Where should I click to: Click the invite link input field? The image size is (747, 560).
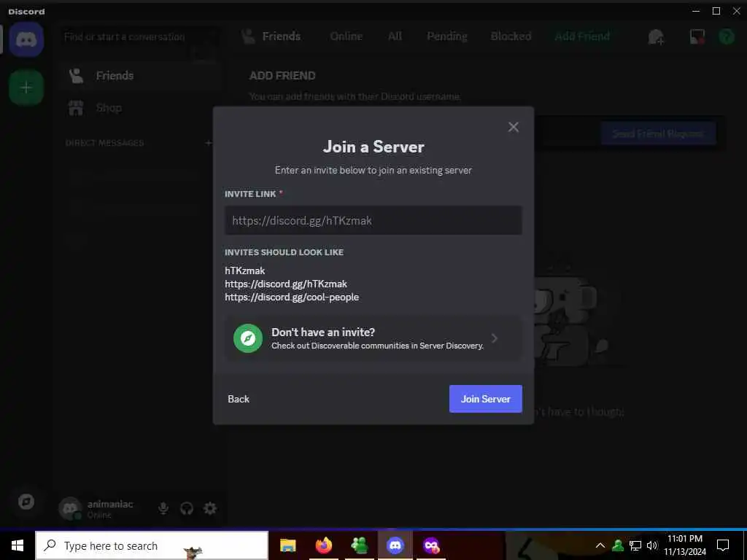[373, 220]
